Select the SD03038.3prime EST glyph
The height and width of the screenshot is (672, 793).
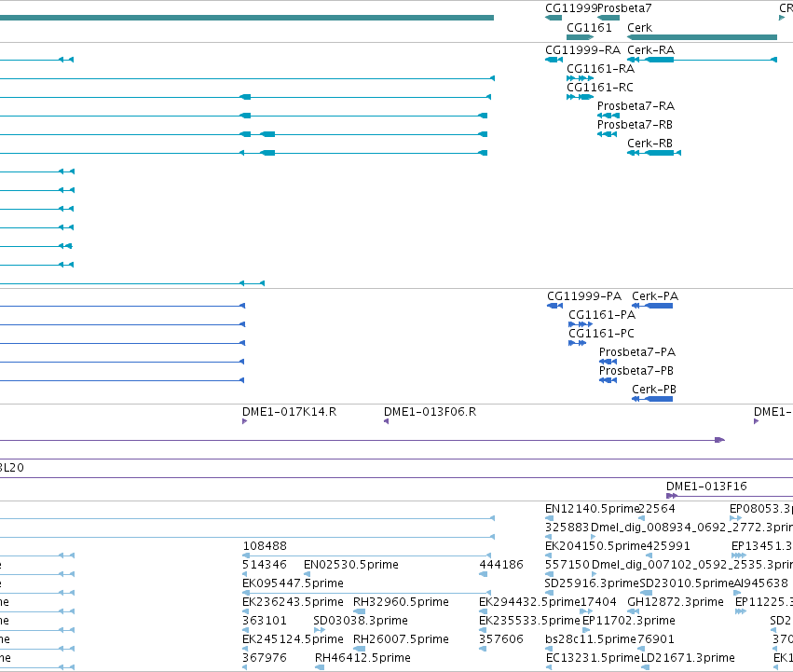click(319, 630)
